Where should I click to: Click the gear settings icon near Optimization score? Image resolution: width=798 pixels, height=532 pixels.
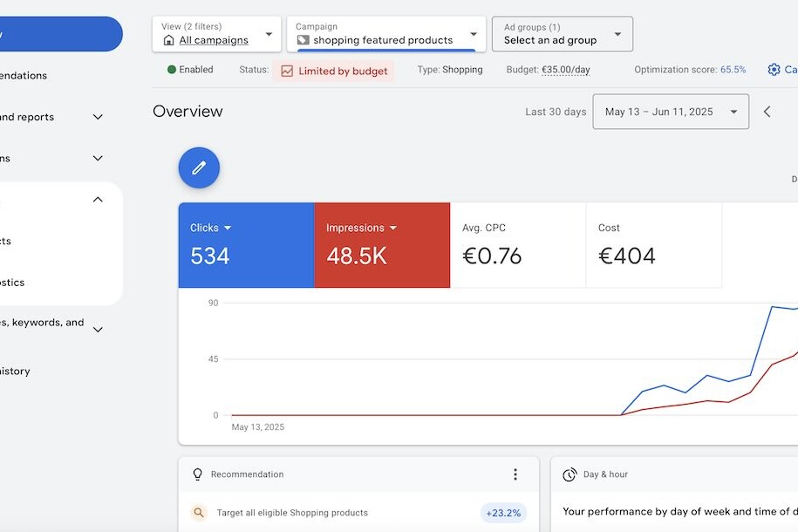pos(774,69)
